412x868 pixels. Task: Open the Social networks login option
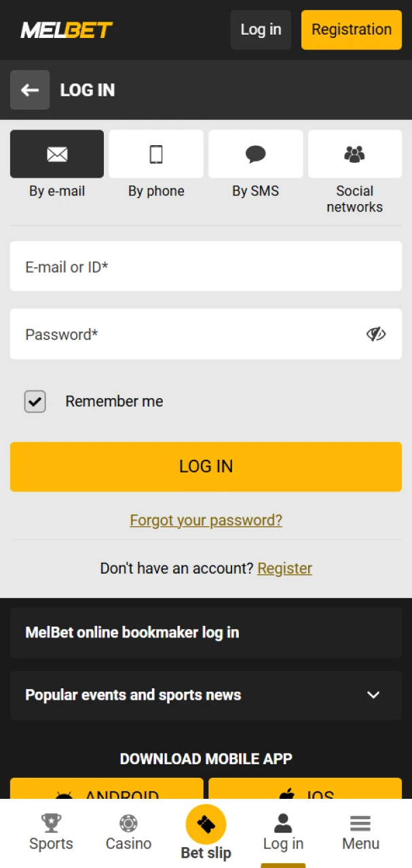[x=354, y=154]
